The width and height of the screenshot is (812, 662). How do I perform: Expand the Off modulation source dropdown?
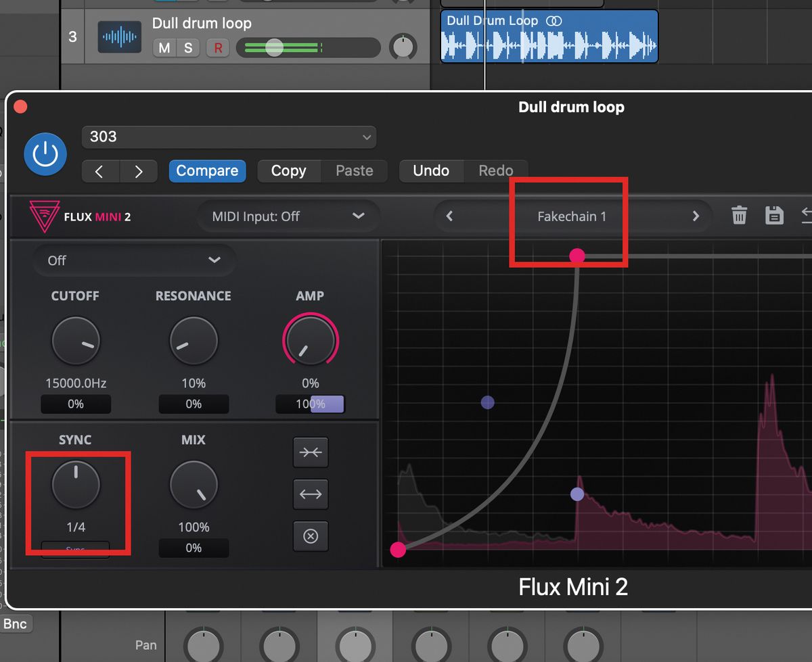(x=134, y=260)
